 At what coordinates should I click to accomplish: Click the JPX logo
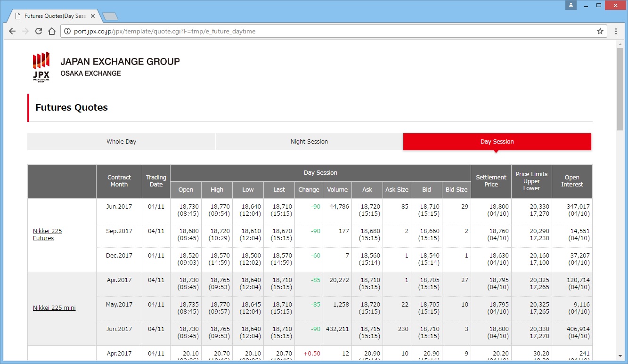tap(41, 67)
